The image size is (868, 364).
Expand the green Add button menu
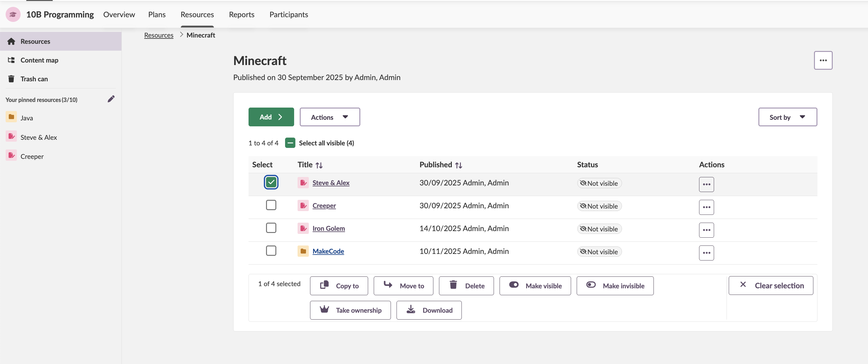pyautogui.click(x=271, y=117)
